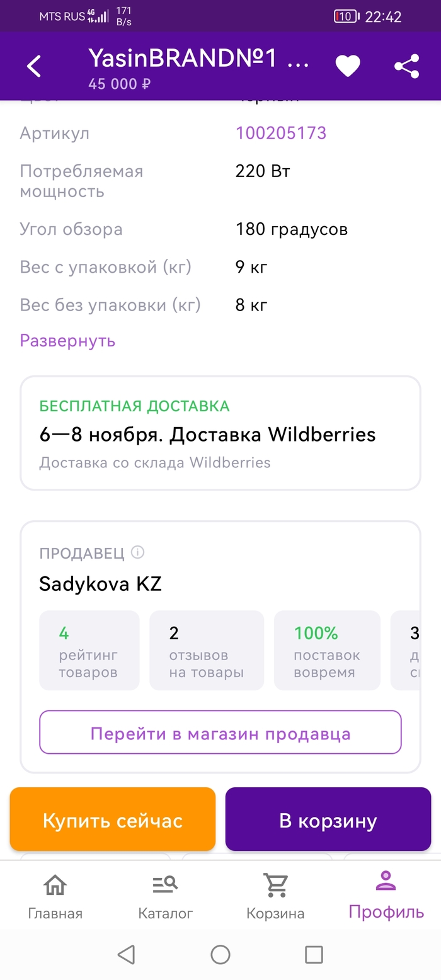Open the free delivery info card
441x980 pixels.
pyautogui.click(x=220, y=434)
